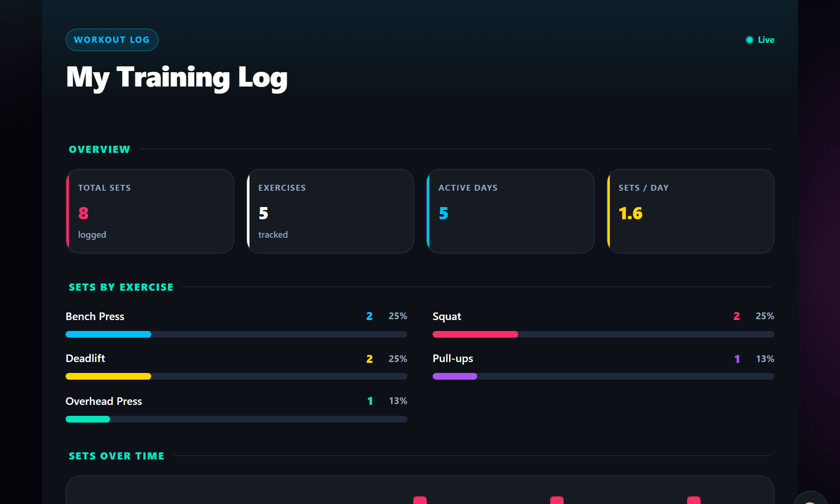Click the Live status label
Screen dimensions: 840x504
[766, 40]
